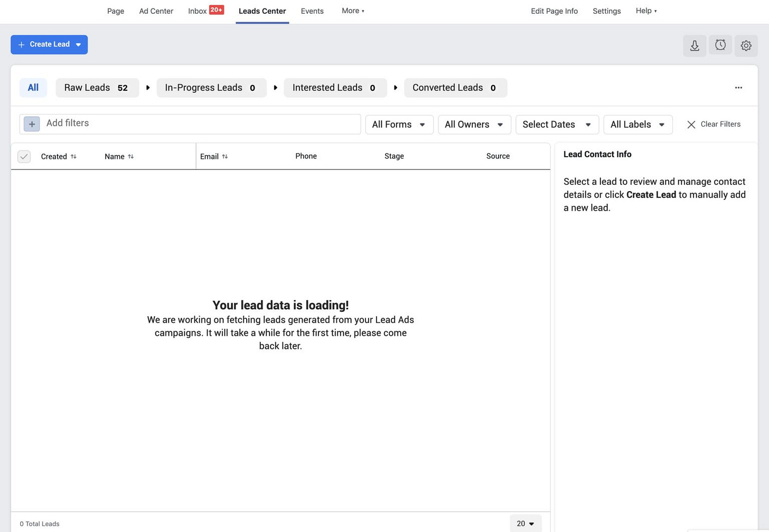Sort leads by Created column arrows
This screenshot has width=769, height=532.
(x=73, y=156)
